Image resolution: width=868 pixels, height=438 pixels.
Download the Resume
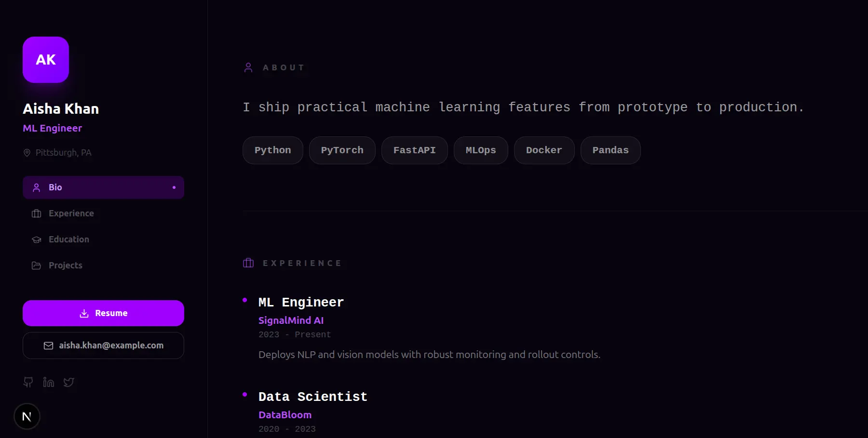(103, 313)
